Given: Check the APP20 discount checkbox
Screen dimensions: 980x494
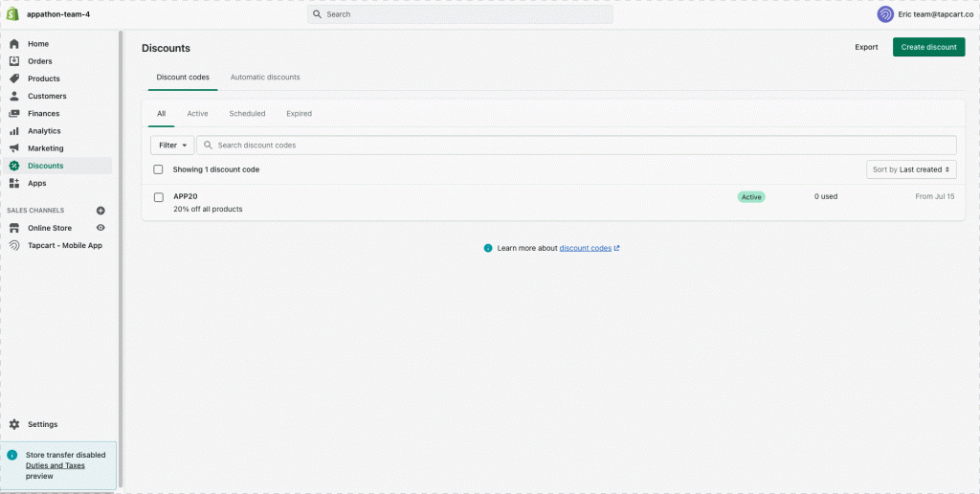Looking at the screenshot, I should tap(159, 197).
